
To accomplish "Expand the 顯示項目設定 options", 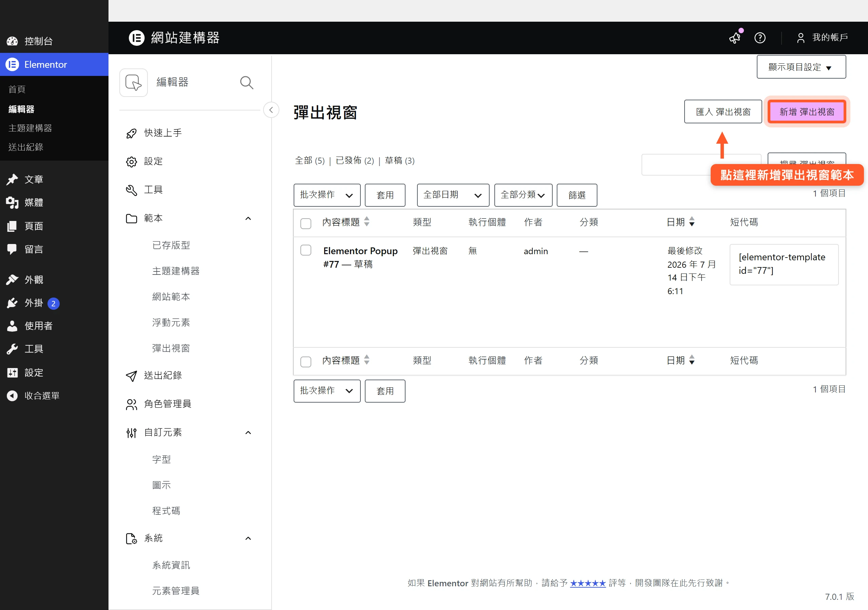I will tap(801, 67).
